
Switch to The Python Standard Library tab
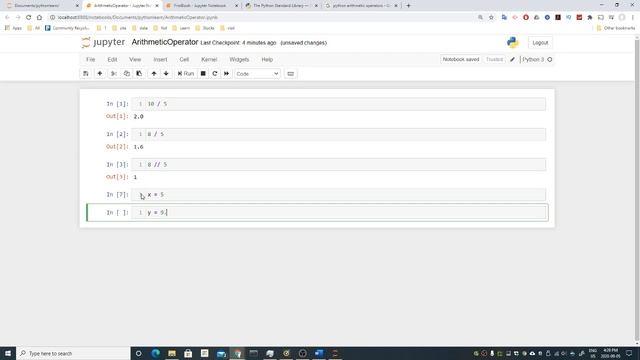tap(280, 6)
